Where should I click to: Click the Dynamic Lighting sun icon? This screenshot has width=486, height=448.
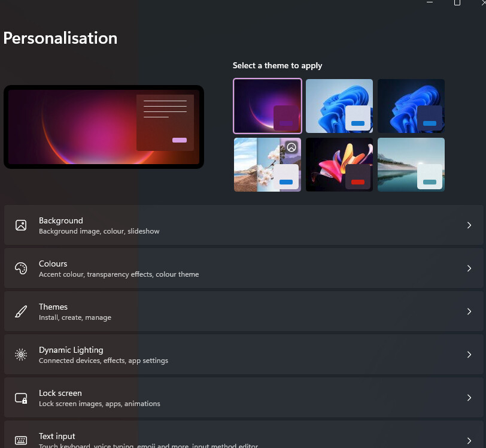21,355
